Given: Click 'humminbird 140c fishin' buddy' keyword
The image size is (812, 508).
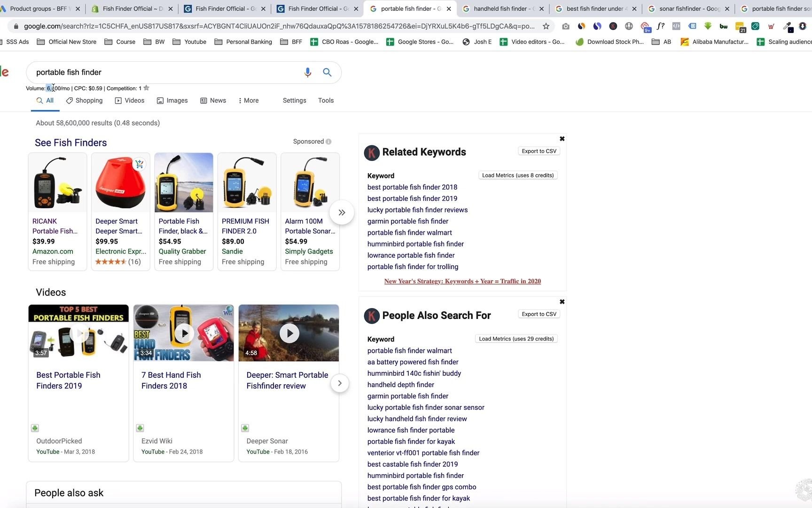Looking at the screenshot, I should pyautogui.click(x=414, y=373).
